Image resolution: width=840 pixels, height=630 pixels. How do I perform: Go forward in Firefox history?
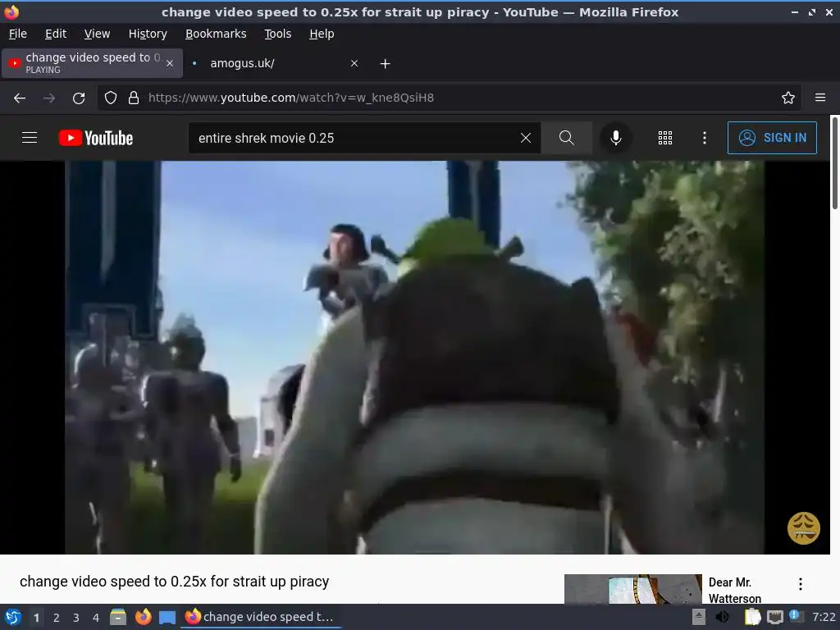tap(49, 98)
